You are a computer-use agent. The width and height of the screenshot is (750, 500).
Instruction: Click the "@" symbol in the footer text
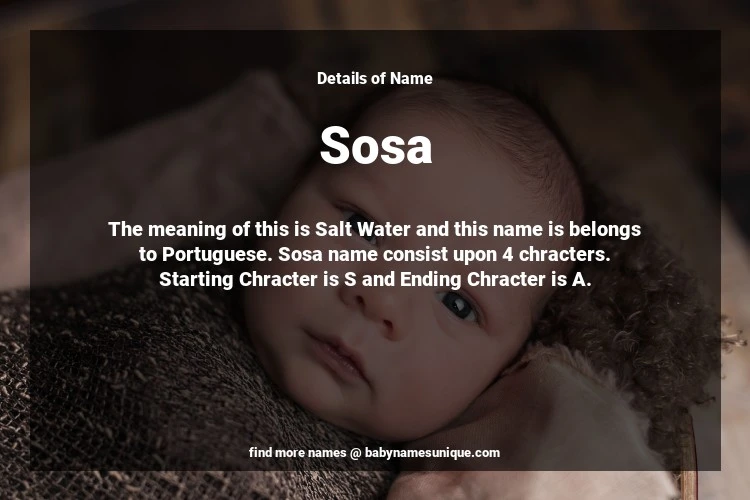[x=355, y=453]
